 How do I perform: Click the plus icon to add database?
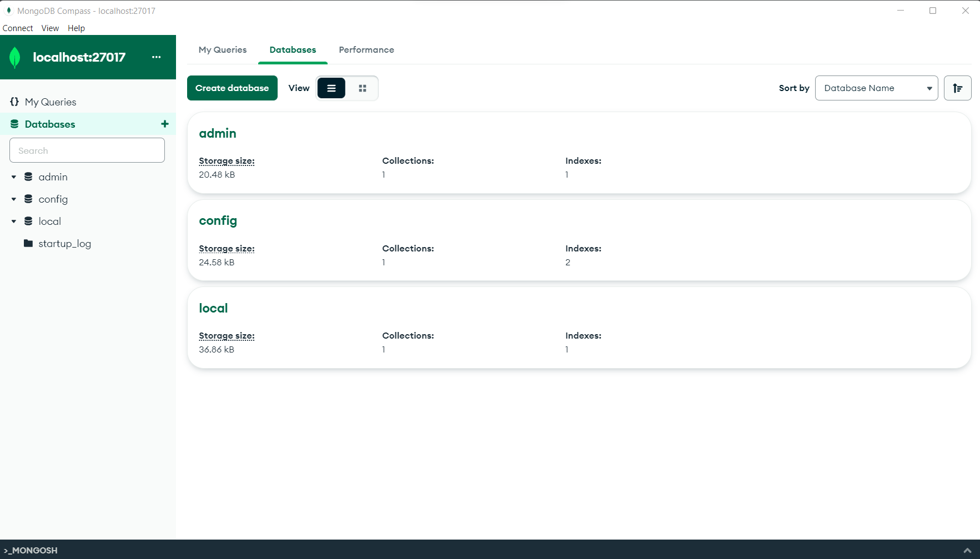[165, 124]
